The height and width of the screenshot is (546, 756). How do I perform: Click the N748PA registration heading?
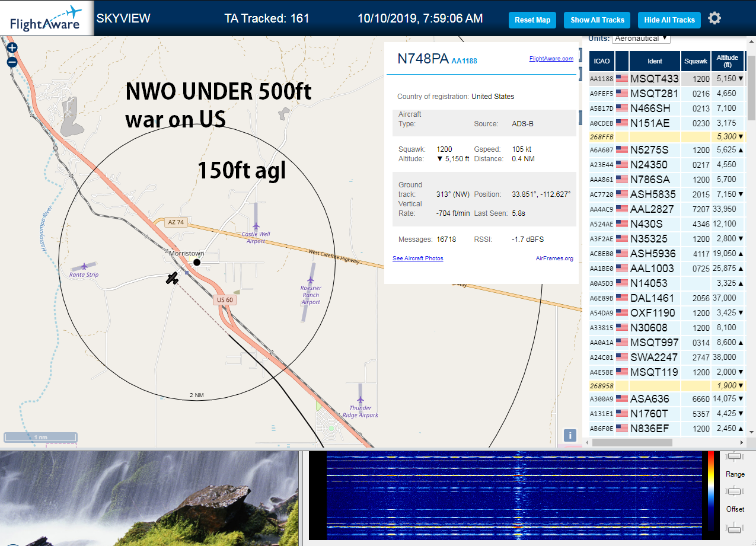pos(423,59)
